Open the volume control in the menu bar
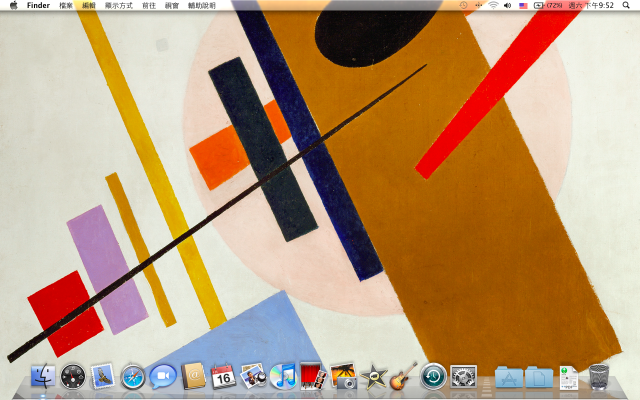Image resolution: width=640 pixels, height=400 pixels. tap(508, 5)
